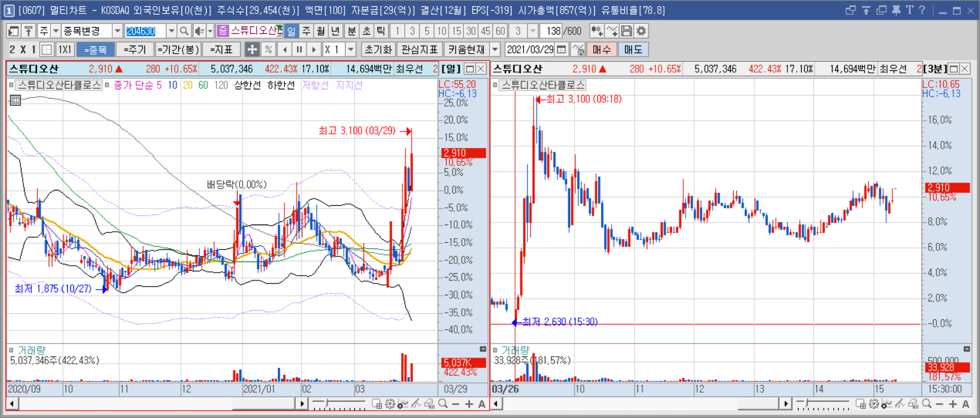Select the 초 (second) period button
This screenshot has height=418, width=980.
[366, 31]
